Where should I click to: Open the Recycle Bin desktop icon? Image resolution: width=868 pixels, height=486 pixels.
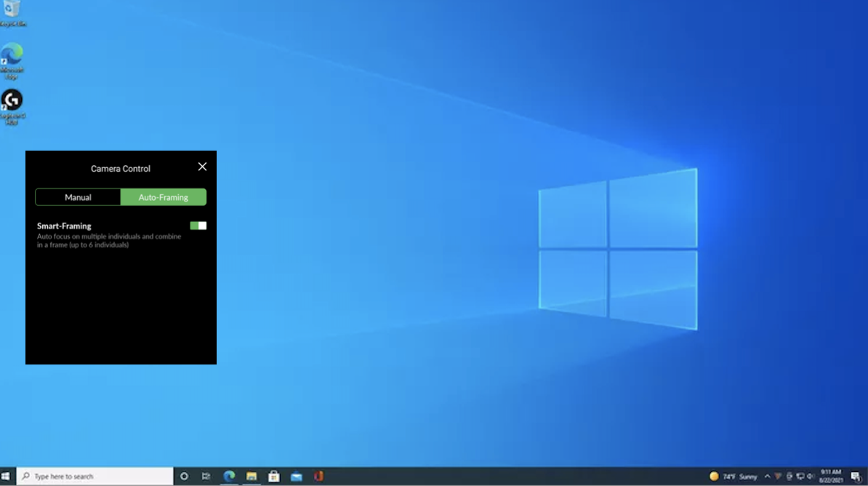(x=12, y=13)
